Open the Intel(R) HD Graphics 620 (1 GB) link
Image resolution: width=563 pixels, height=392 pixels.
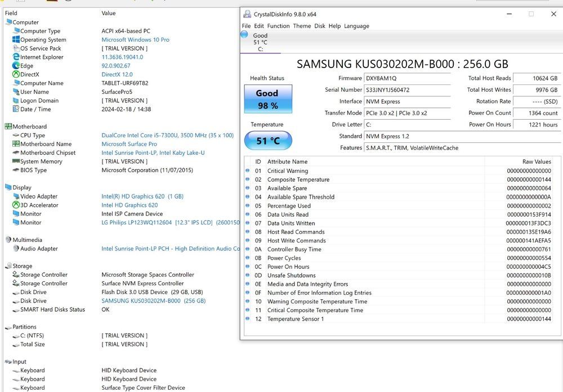pyautogui.click(x=142, y=196)
